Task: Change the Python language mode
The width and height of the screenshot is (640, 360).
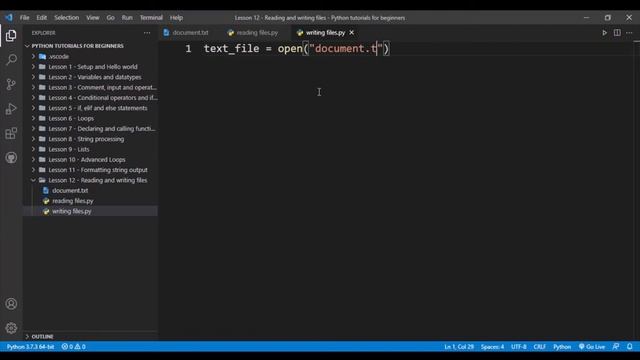Action: pos(562,347)
